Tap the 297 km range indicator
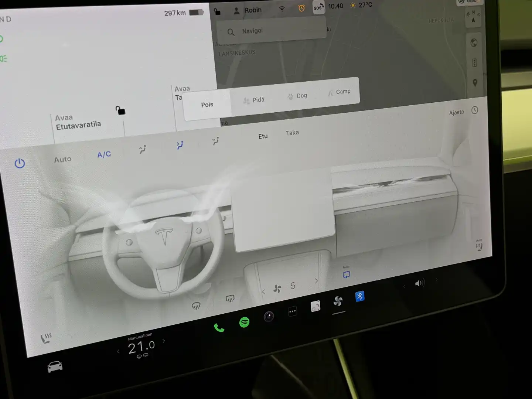The image size is (532, 399). click(x=175, y=13)
